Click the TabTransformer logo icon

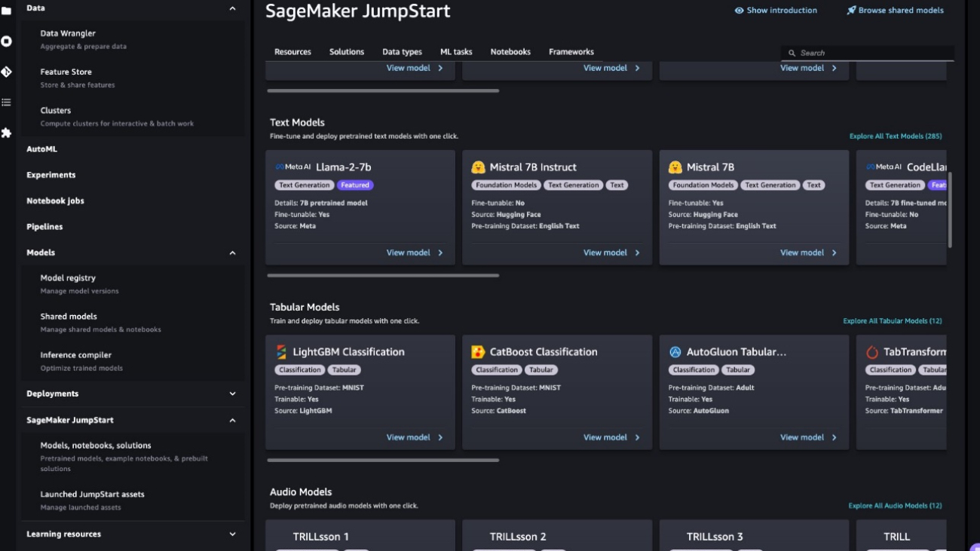coord(872,352)
